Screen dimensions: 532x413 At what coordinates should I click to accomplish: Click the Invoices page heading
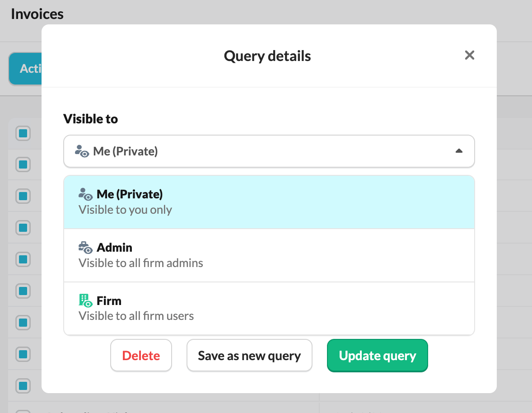[x=37, y=14]
